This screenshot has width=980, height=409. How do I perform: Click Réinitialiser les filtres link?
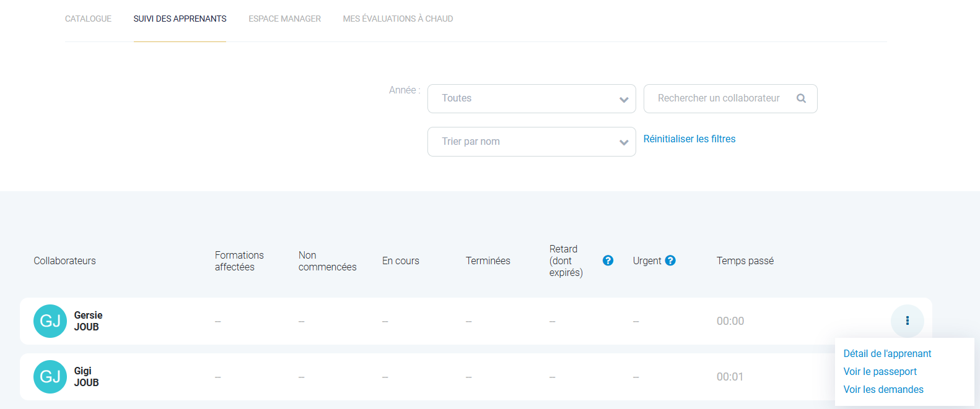pyautogui.click(x=689, y=139)
